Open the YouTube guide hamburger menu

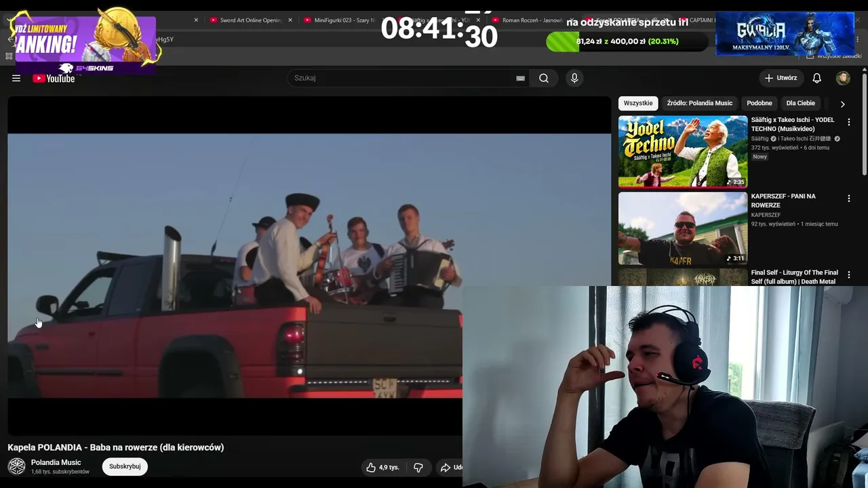coord(16,78)
